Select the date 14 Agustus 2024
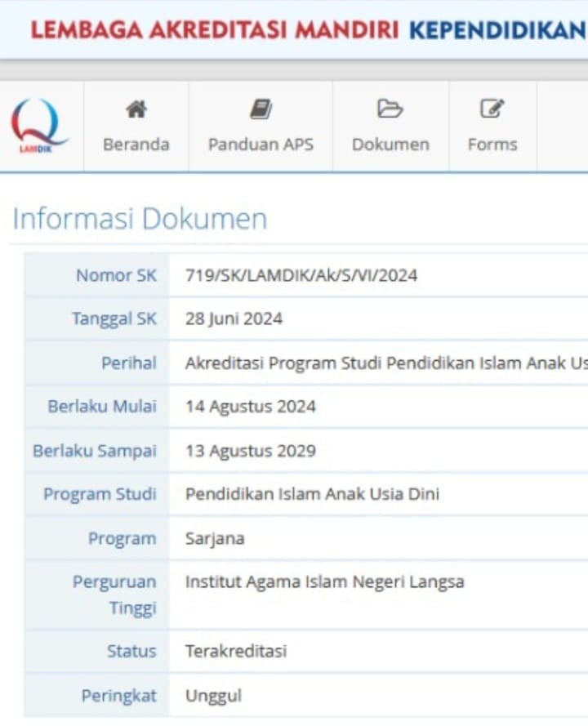 tap(251, 407)
